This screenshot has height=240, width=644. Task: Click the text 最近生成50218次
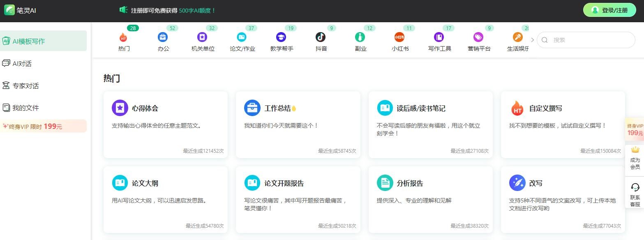(x=337, y=226)
